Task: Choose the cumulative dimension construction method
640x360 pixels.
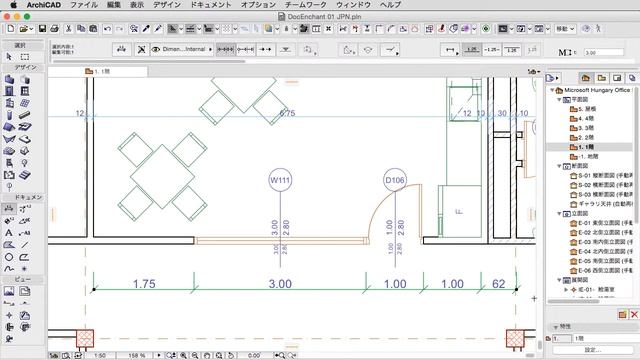Action: 245,49
